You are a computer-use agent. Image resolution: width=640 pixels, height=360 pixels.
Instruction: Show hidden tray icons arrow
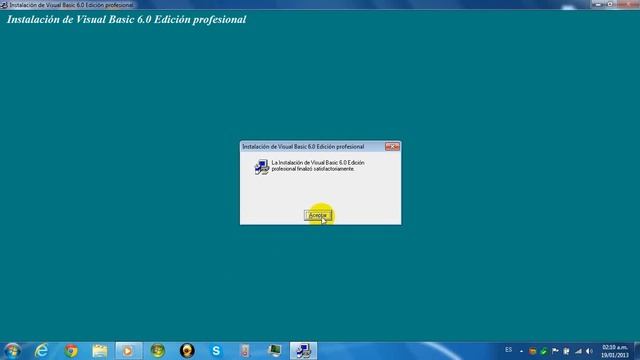click(522, 351)
